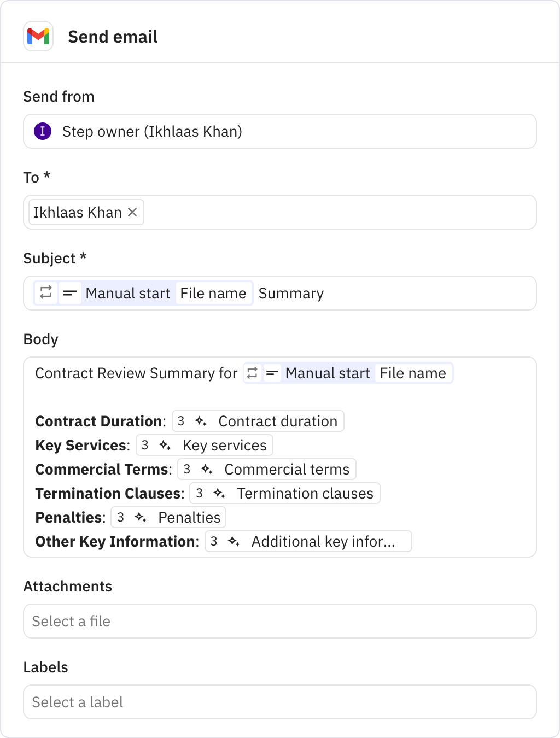
Task: Click the purple Step owner avatar icon
Action: coord(43,131)
